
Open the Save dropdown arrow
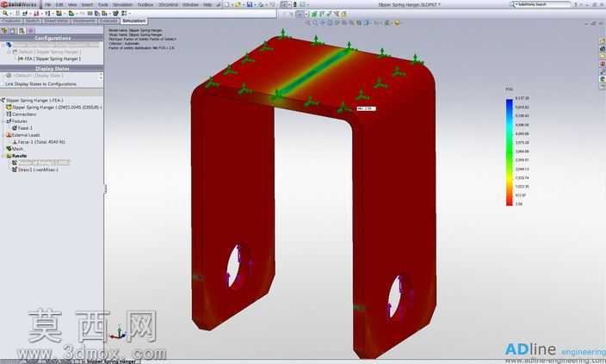[255, 4]
